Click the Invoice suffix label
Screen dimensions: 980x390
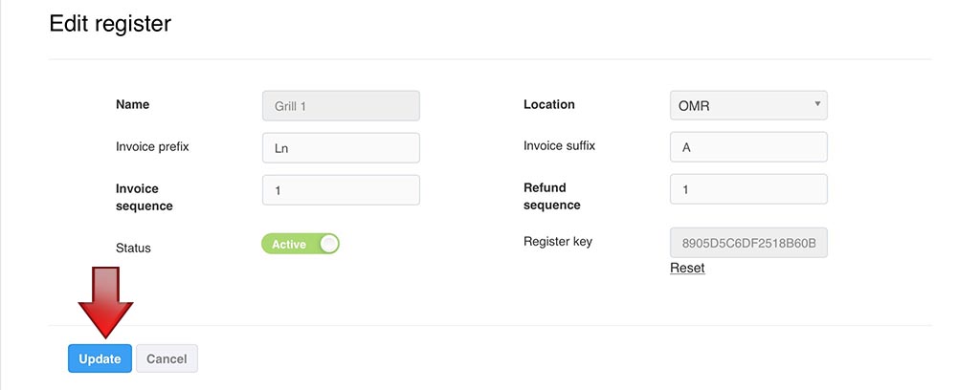coord(560,146)
